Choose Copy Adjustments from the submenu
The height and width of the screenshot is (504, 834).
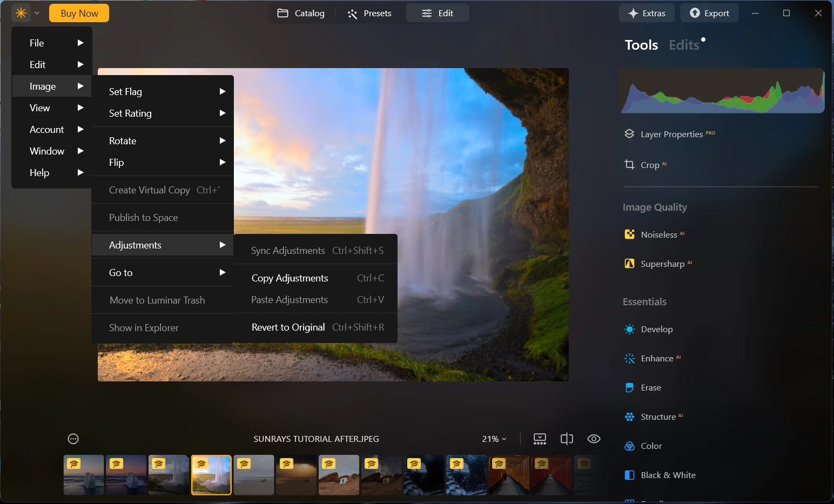coord(316,278)
